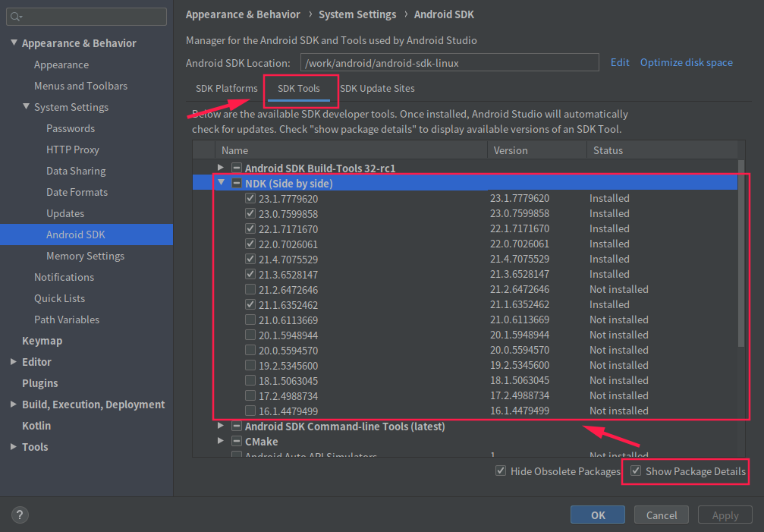Open Keymap settings
Image resolution: width=764 pixels, height=532 pixels.
point(42,341)
